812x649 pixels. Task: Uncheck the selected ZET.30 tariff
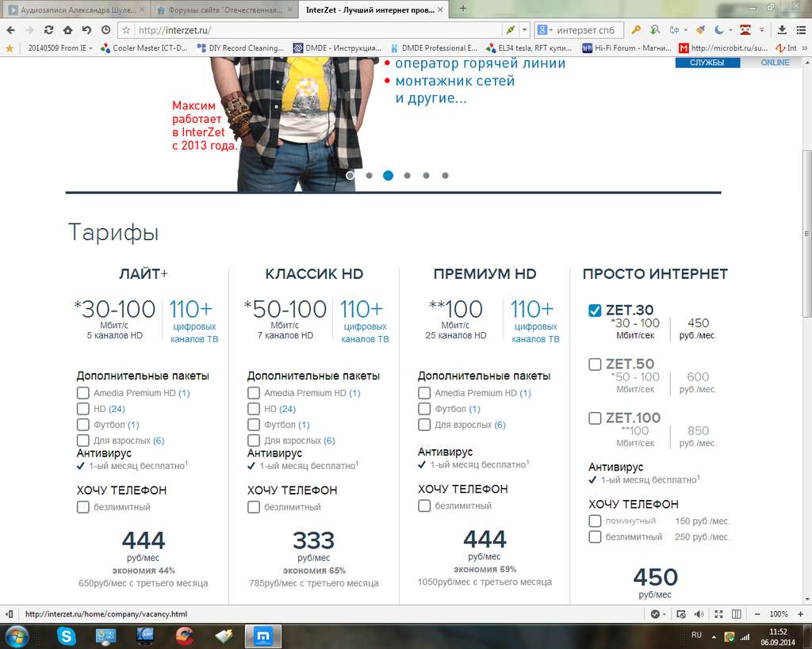[x=595, y=310]
